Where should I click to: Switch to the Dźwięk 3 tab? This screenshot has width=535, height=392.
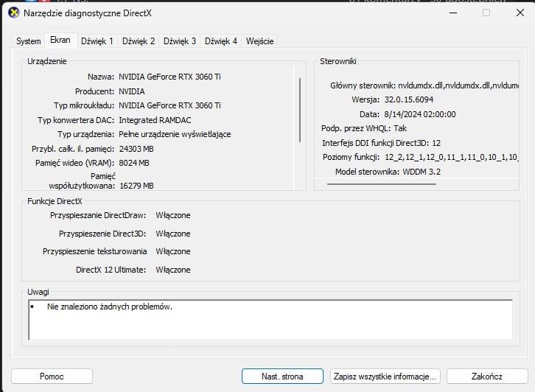coord(180,41)
